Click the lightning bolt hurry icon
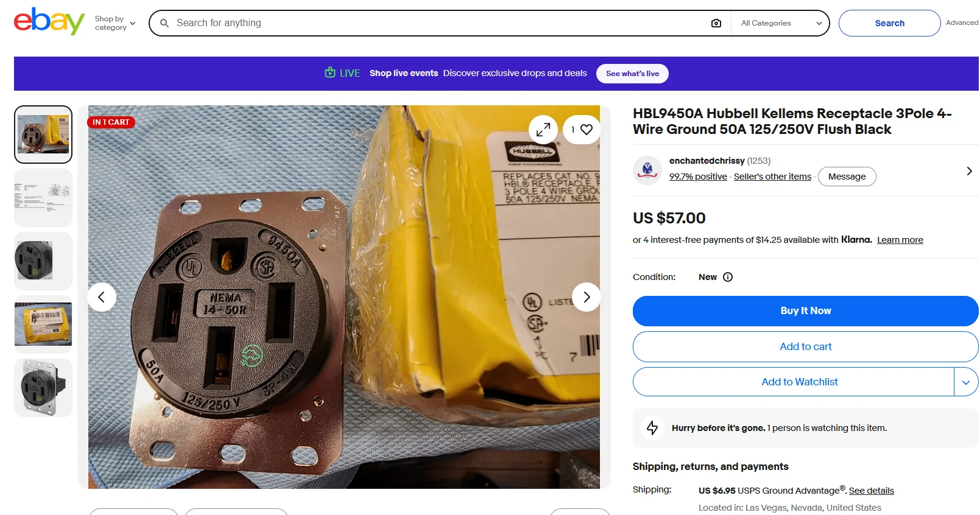This screenshot has width=980, height=515. (x=652, y=428)
